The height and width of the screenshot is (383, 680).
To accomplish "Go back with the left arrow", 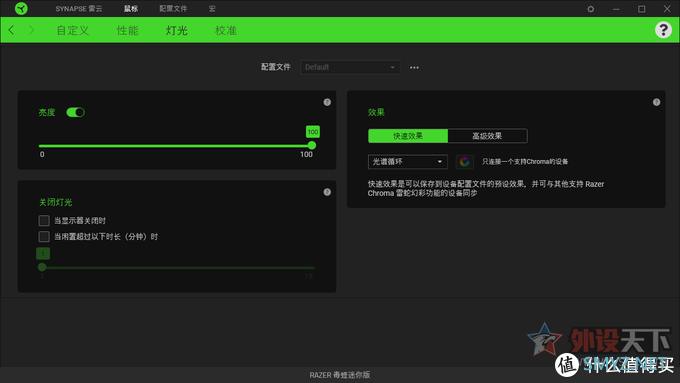I will click(11, 30).
